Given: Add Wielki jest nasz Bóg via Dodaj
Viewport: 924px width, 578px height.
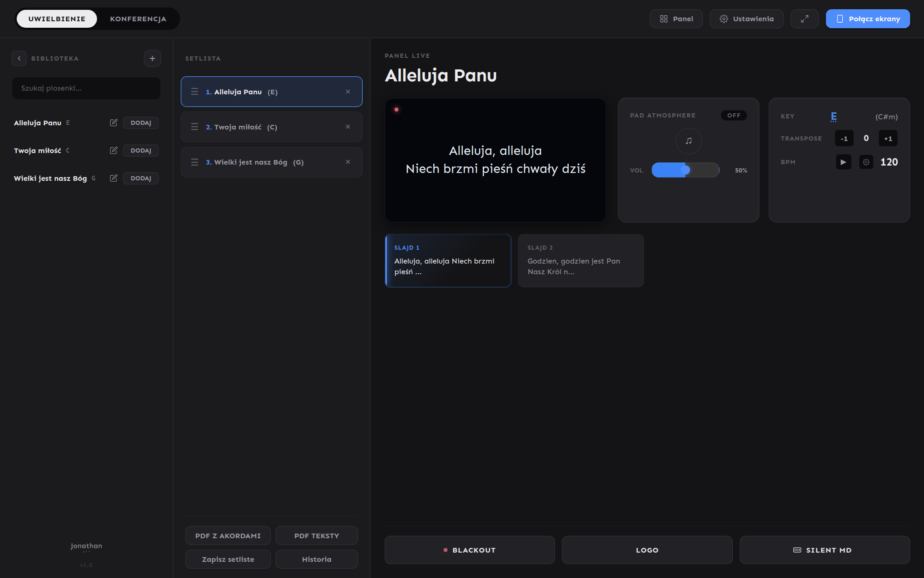Looking at the screenshot, I should [x=141, y=178].
